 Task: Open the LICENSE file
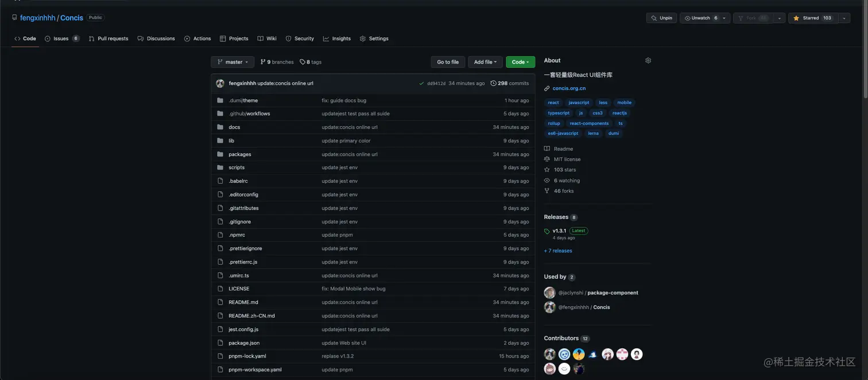tap(239, 289)
